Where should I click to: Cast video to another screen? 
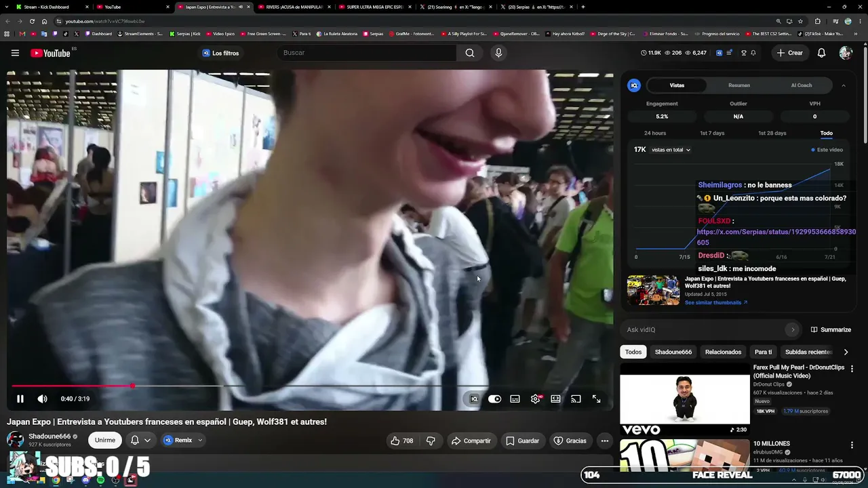click(x=576, y=399)
